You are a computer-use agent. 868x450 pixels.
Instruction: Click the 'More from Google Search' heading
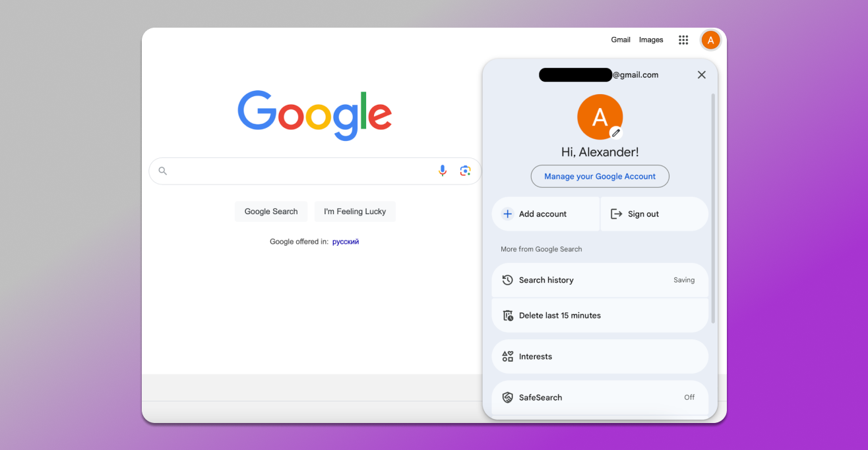[542, 249]
